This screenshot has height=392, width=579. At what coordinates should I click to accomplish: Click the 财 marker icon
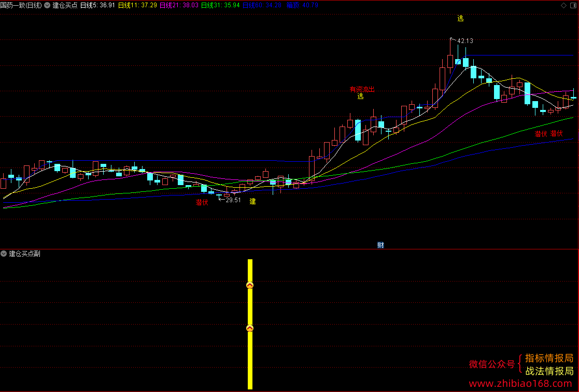pos(380,245)
